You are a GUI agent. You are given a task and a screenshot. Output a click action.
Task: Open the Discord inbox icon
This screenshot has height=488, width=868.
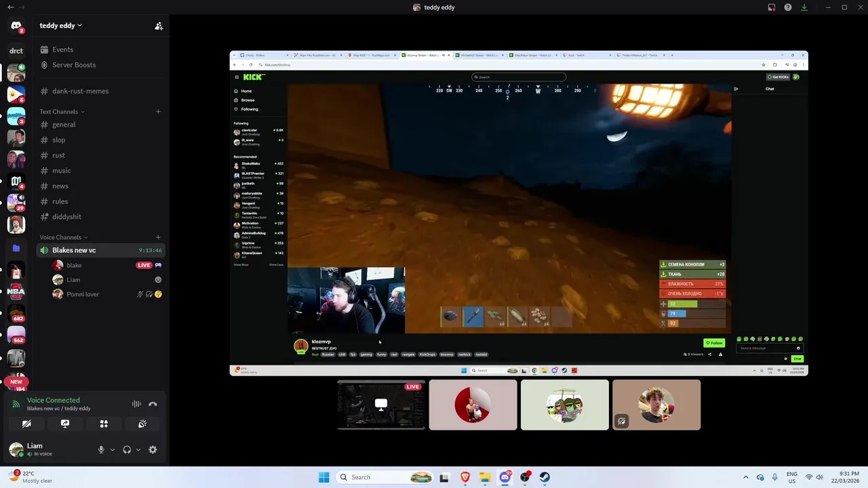pos(772,7)
